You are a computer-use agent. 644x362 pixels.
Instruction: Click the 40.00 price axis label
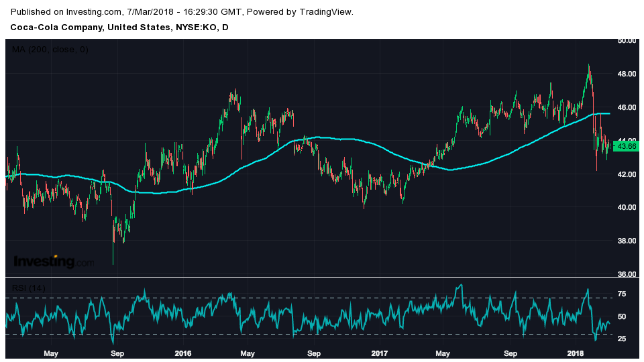coord(627,208)
